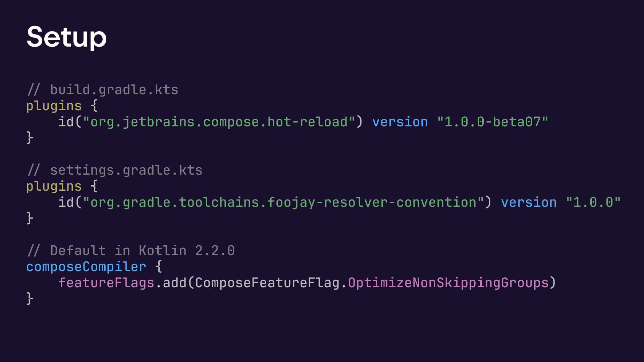
Task: Click the composeCompiler keyword
Action: (86, 267)
